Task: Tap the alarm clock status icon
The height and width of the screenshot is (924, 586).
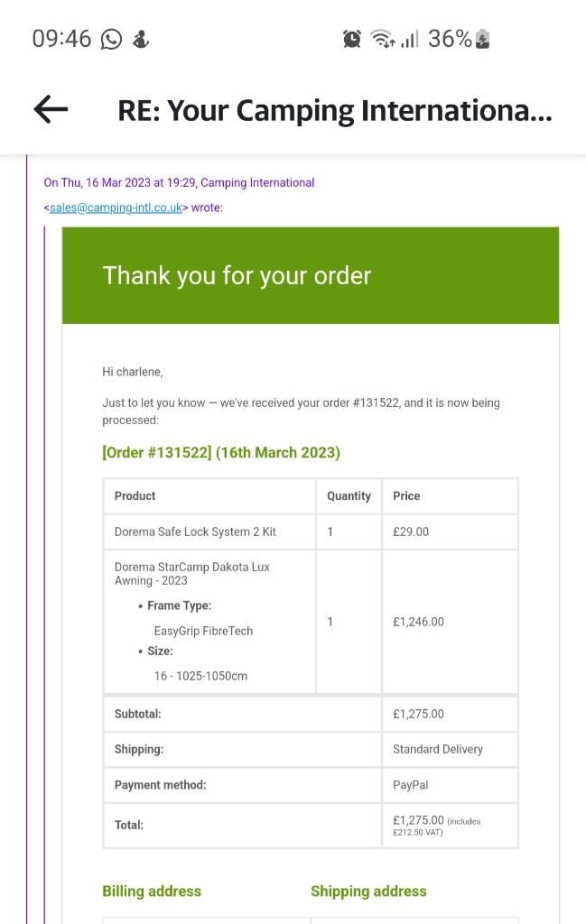Action: (352, 39)
